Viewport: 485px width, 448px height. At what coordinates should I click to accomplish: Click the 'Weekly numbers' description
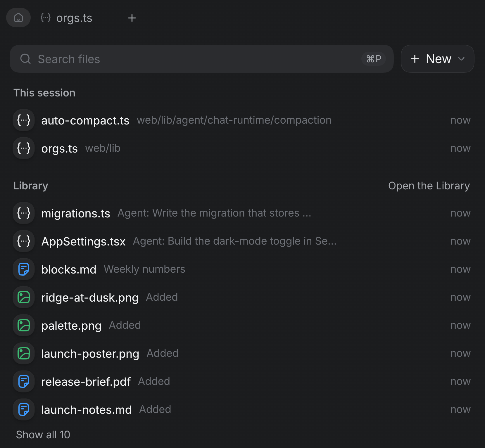tap(144, 269)
